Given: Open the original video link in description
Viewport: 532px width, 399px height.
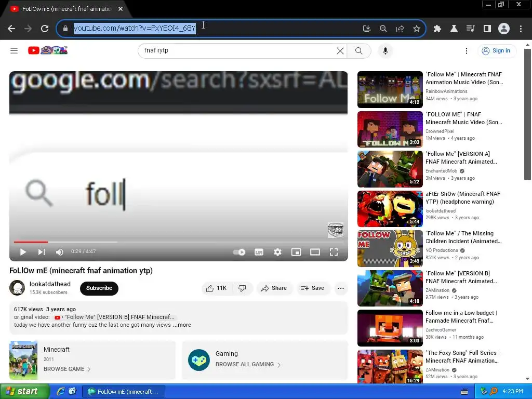Looking at the screenshot, I should click(x=114, y=317).
